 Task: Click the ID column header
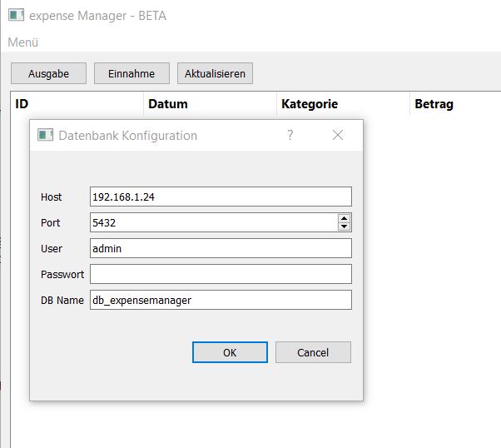[75, 104]
